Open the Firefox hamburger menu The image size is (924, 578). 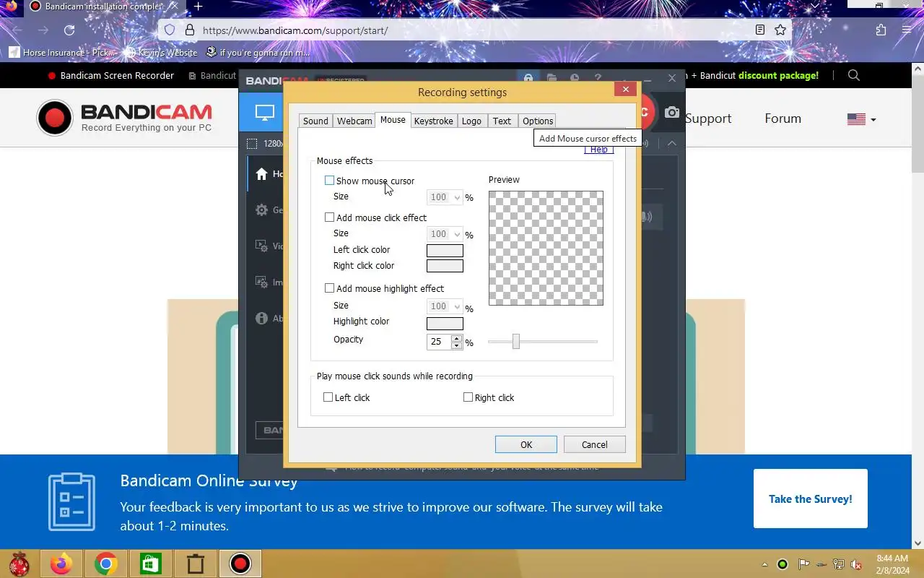tap(907, 30)
